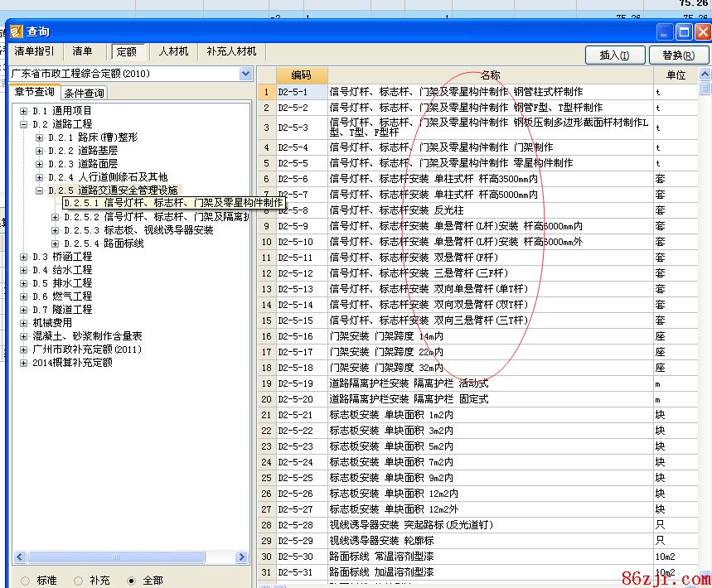The width and height of the screenshot is (712, 588).
Task: Click the left scroll arrow under the tree
Action: pyautogui.click(x=19, y=557)
